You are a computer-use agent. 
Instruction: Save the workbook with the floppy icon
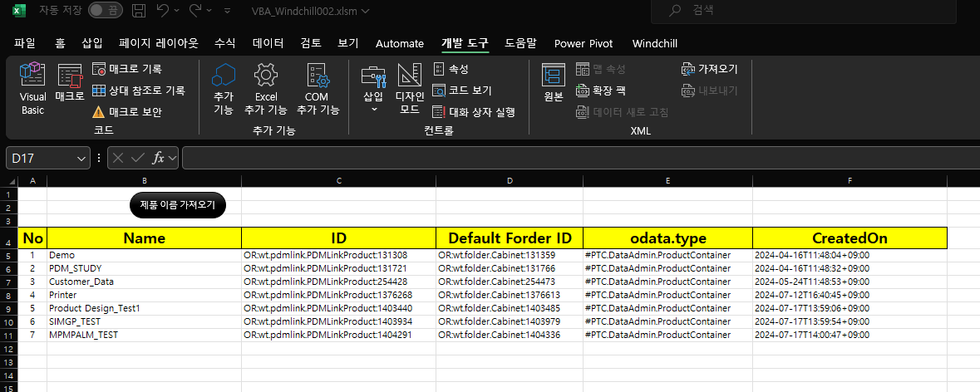(139, 11)
